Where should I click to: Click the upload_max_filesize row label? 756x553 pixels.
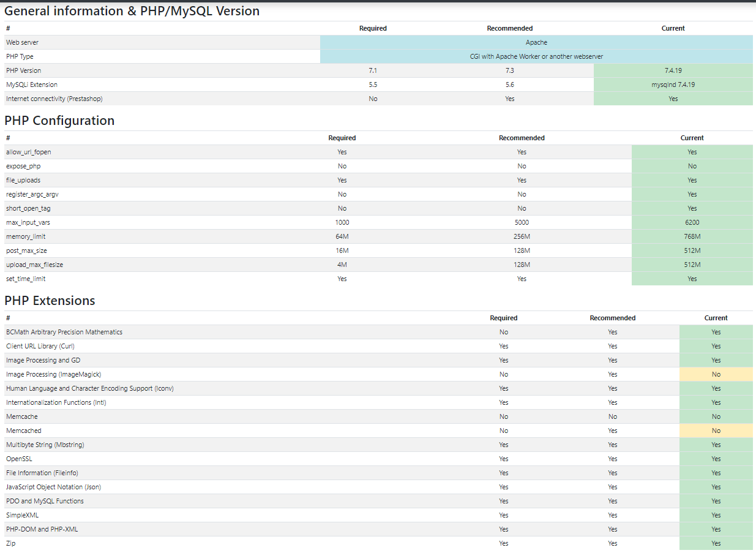pyautogui.click(x=34, y=265)
